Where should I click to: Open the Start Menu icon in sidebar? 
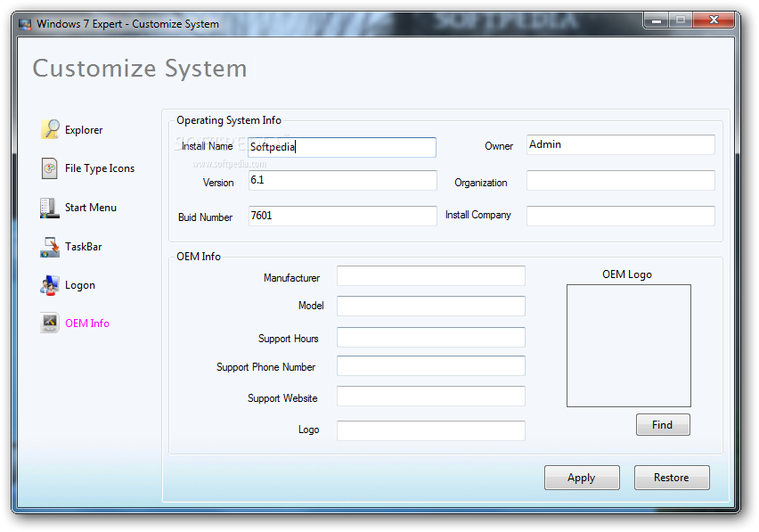click(x=49, y=208)
